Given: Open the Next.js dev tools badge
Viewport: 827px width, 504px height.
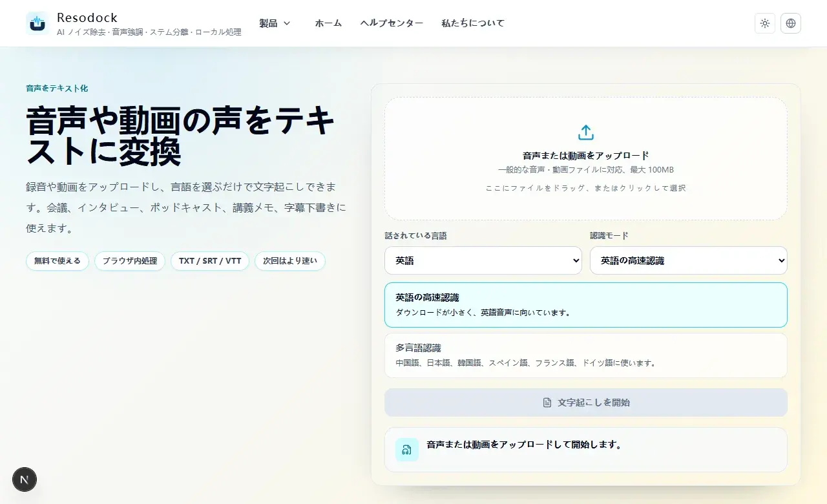Looking at the screenshot, I should [x=25, y=479].
